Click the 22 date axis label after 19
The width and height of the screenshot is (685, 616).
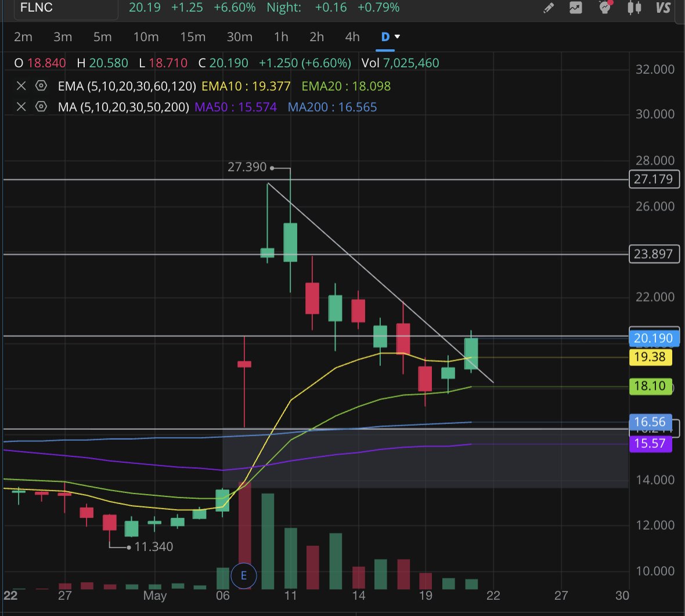click(x=493, y=596)
